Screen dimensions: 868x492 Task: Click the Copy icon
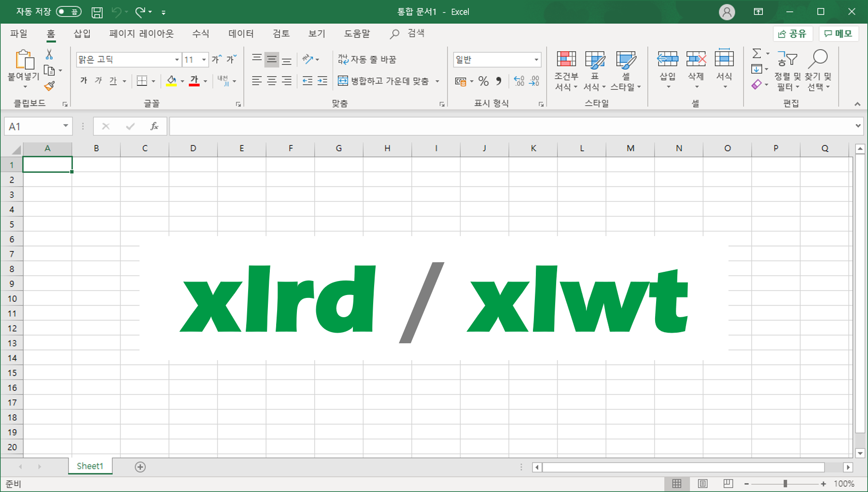point(49,70)
